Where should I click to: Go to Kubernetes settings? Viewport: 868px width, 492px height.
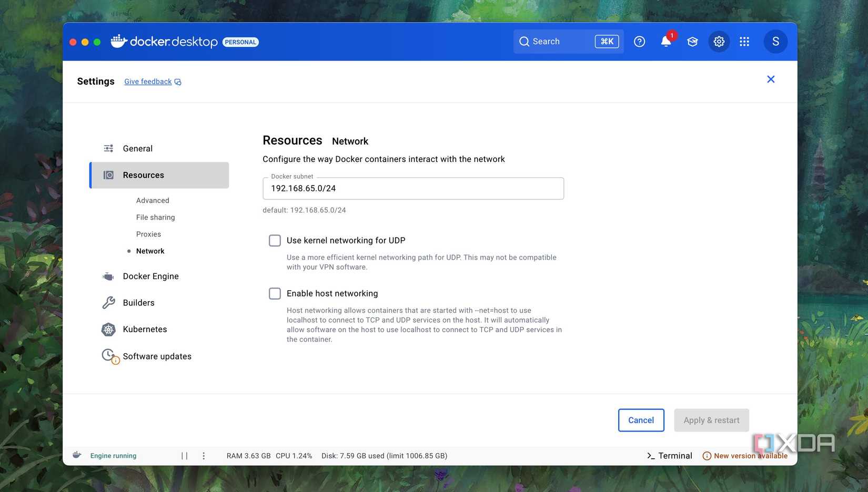pos(145,330)
